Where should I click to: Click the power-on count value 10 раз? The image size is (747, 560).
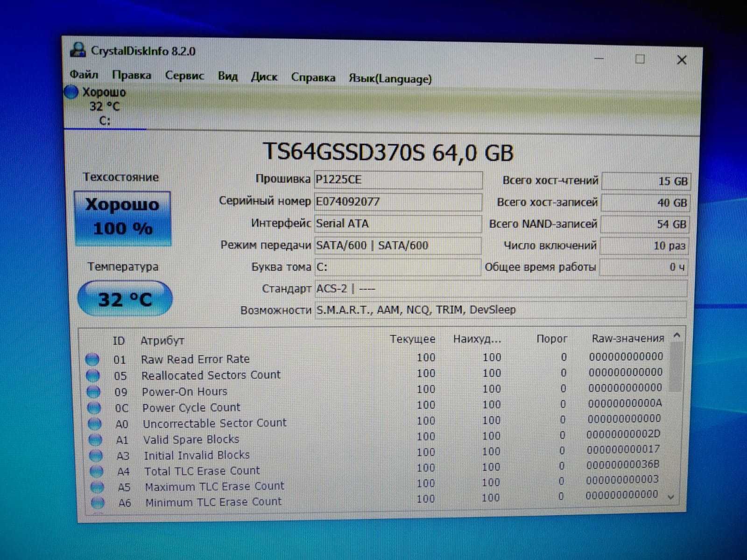(644, 245)
